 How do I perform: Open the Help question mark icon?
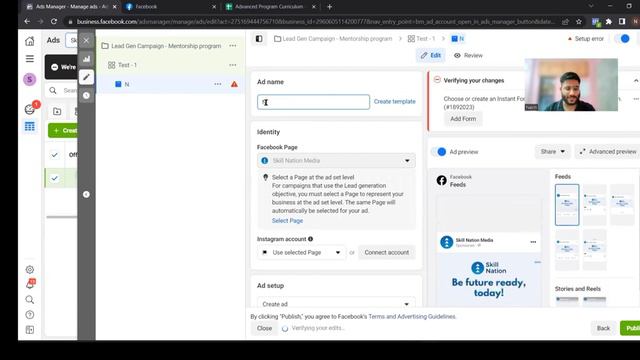click(29, 315)
